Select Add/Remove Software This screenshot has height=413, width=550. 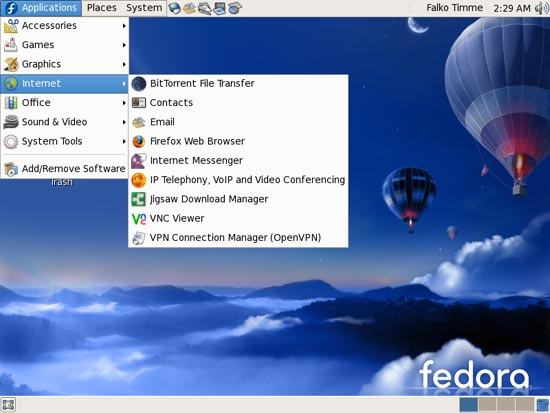click(x=65, y=169)
